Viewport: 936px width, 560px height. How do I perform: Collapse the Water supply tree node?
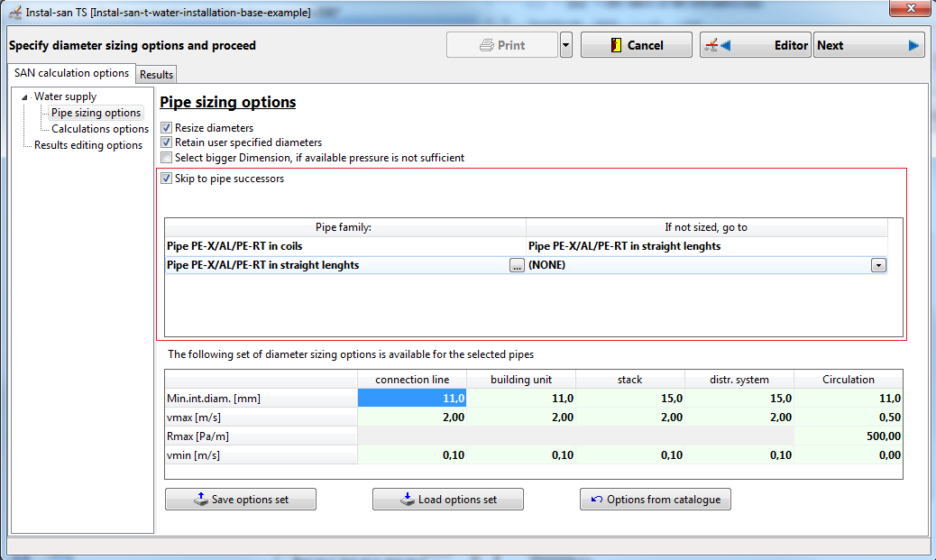pos(24,96)
